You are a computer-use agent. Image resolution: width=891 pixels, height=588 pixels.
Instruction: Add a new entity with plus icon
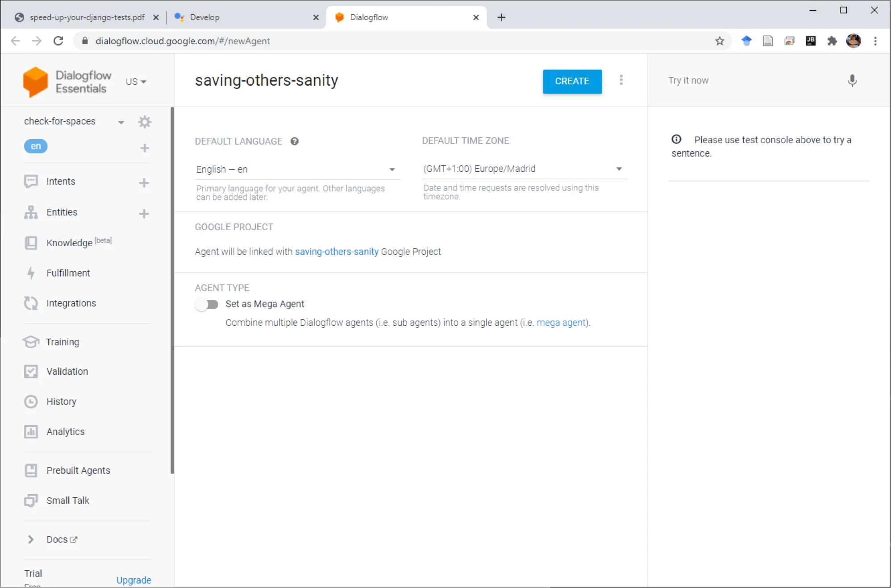(x=144, y=213)
